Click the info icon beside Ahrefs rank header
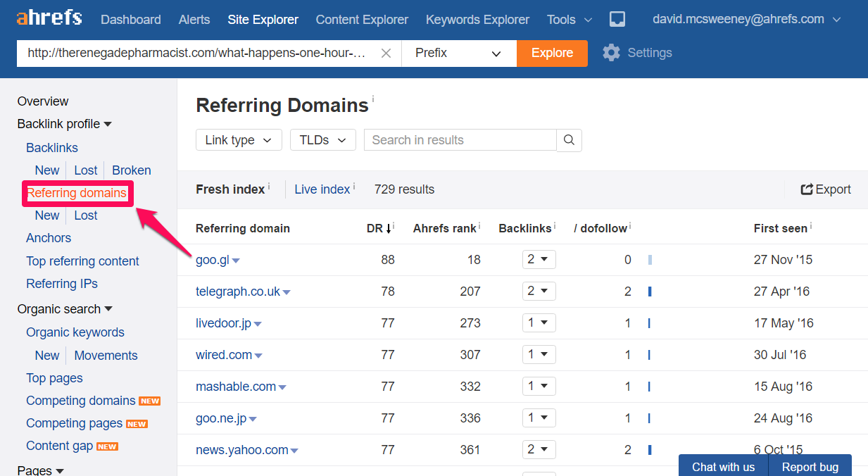Viewport: 868px width, 476px height. point(479,225)
